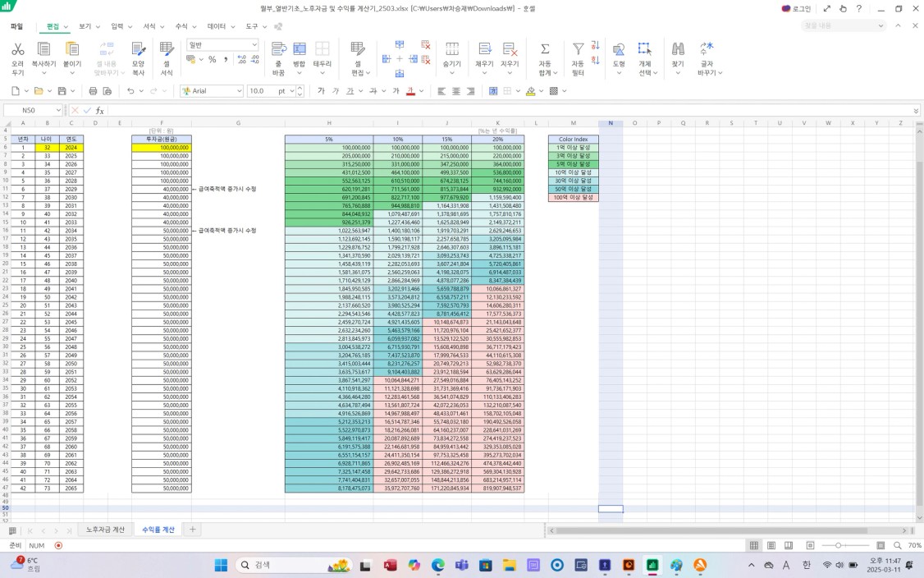Toggle strikethrough 가 formatting

[373, 91]
